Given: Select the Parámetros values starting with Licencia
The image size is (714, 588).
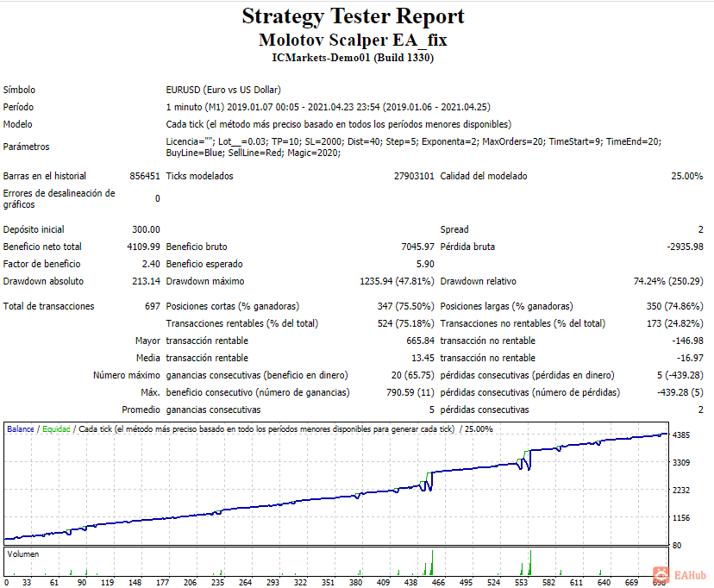Looking at the screenshot, I should (x=413, y=147).
